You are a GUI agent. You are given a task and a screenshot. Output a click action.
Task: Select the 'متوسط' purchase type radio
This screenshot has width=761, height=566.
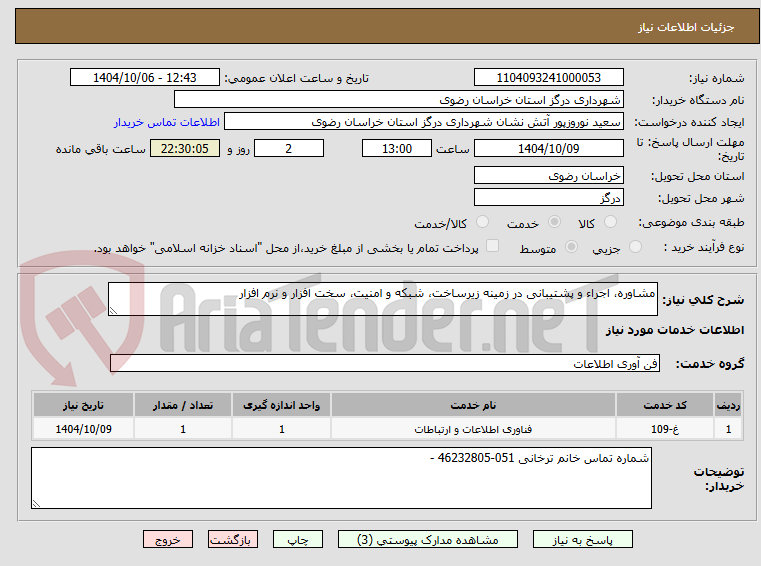[x=572, y=247]
